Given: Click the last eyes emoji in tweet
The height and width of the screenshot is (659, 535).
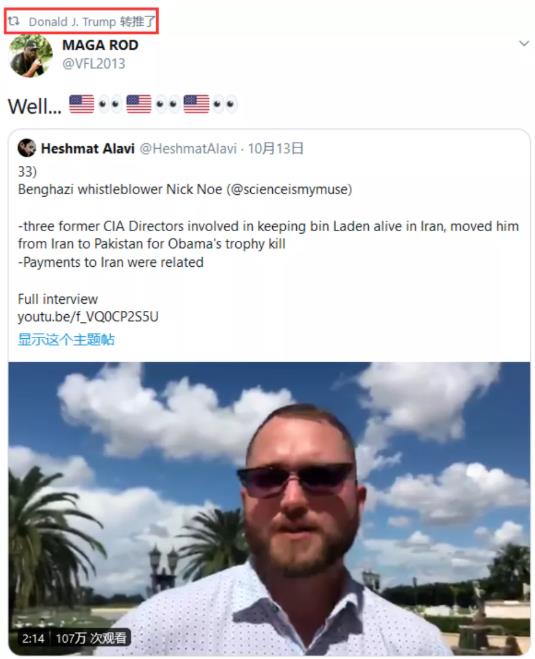Looking at the screenshot, I should point(224,104).
